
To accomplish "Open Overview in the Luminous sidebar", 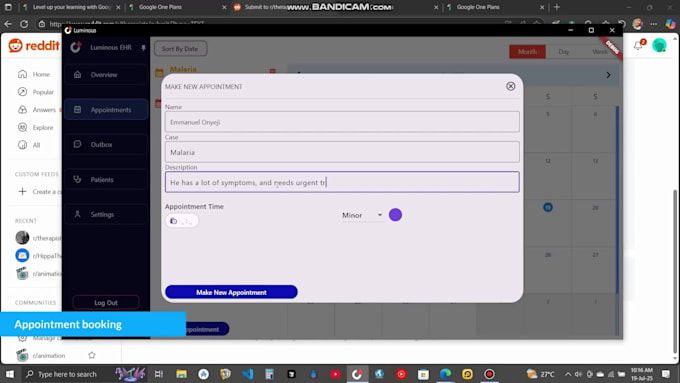I will coord(106,75).
